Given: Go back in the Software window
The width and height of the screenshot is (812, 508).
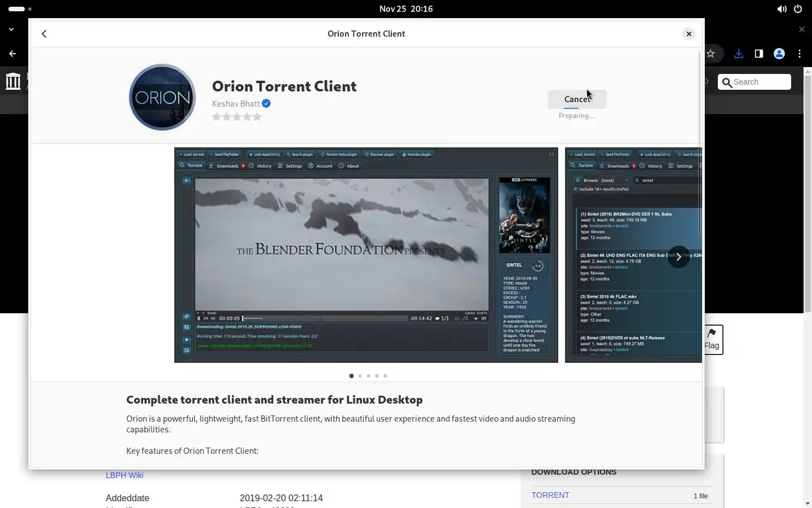Looking at the screenshot, I should click(44, 34).
